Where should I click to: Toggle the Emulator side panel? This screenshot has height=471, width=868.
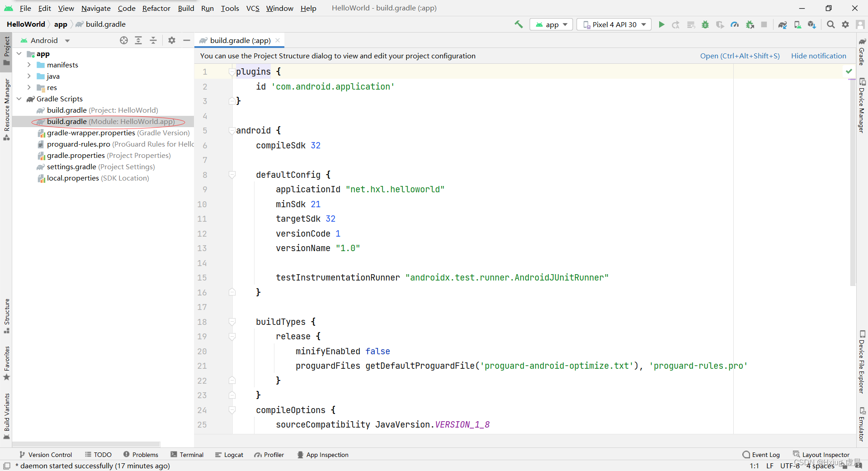point(862,424)
